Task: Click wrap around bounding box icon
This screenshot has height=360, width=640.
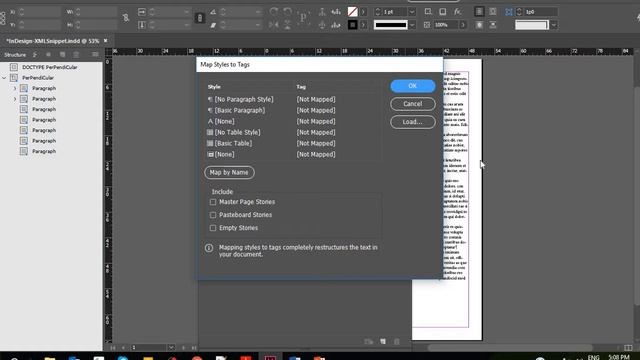Action: 493,12
